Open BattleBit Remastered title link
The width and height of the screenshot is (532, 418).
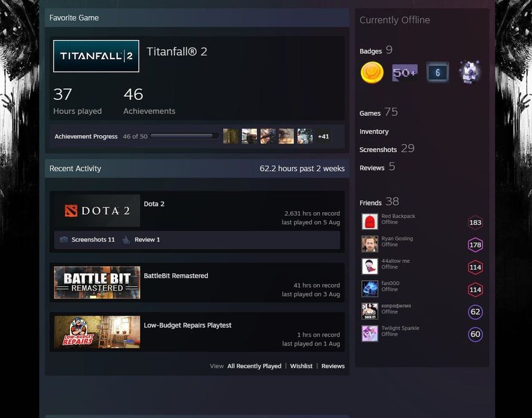coord(176,276)
